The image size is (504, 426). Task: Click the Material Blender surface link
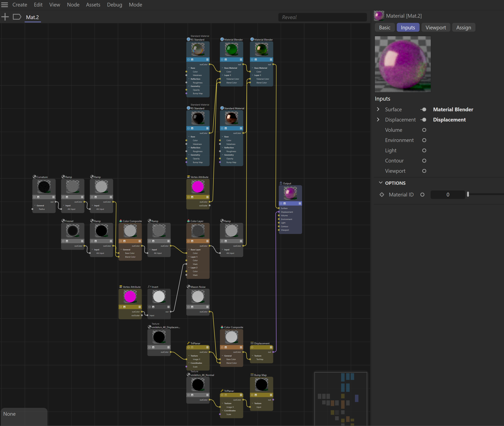pos(453,109)
